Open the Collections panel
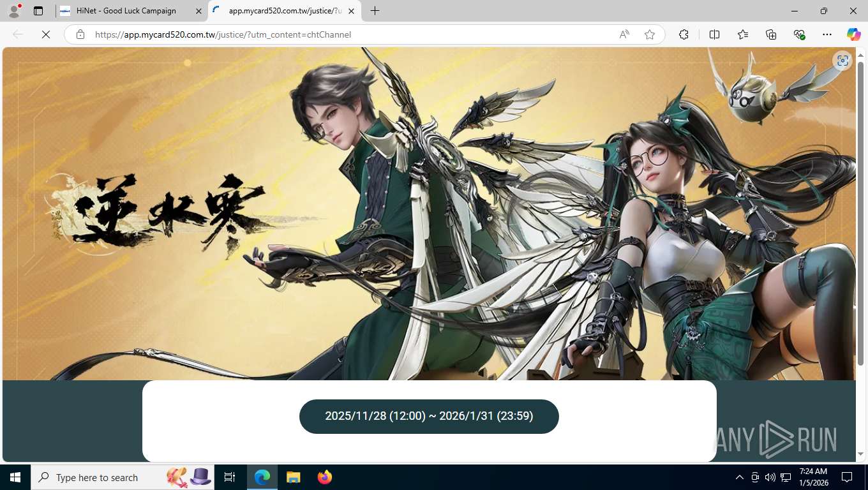 click(x=771, y=34)
